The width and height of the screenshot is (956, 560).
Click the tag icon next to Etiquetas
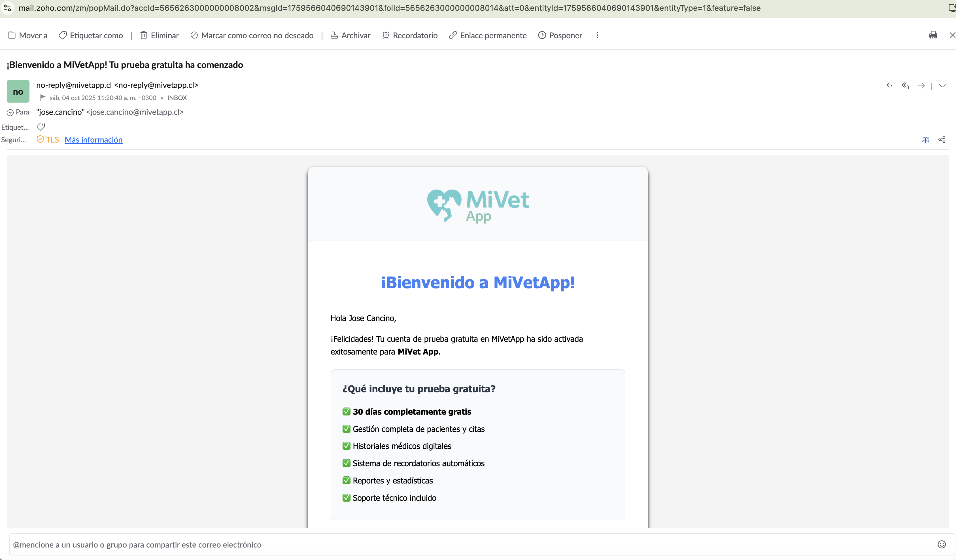tap(41, 126)
